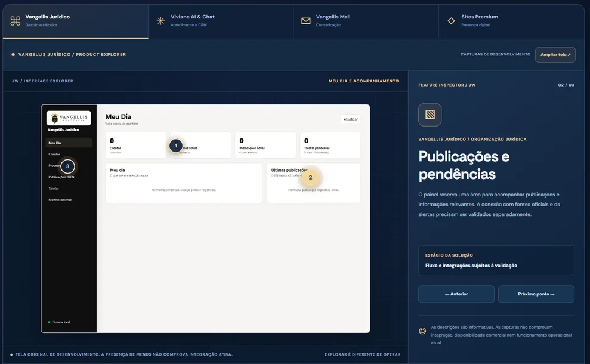Select hotspot marker number 1
Screen dimensions: 590x364
[x=176, y=146]
